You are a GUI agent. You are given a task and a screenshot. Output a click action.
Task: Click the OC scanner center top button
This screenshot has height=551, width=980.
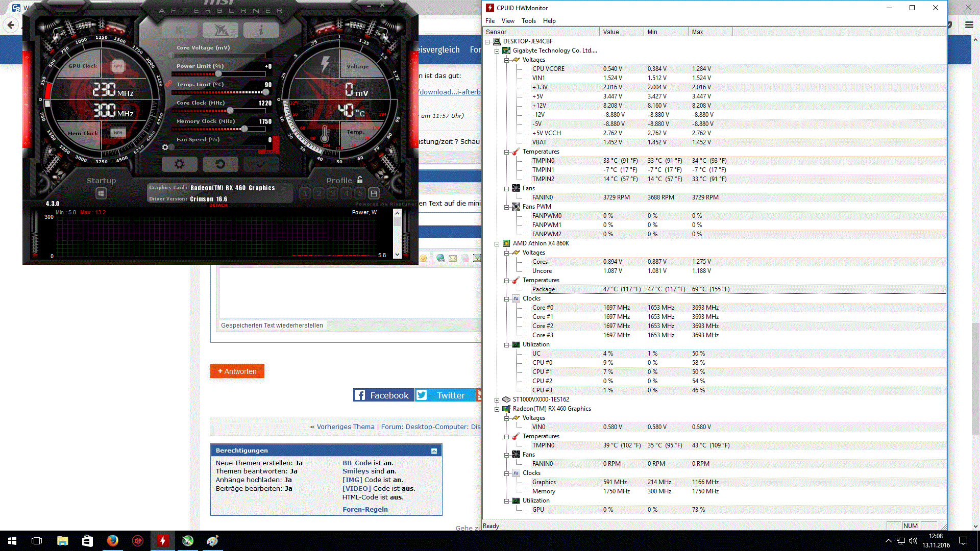220,30
